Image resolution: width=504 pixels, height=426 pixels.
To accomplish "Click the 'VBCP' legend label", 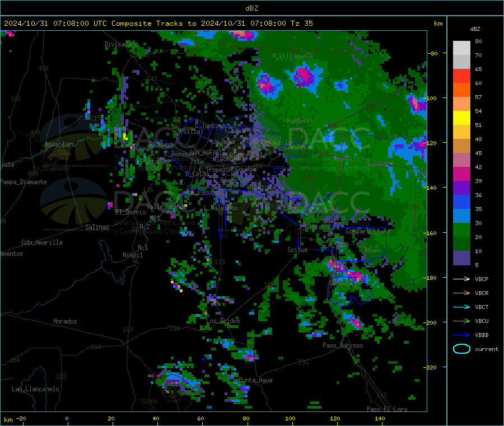I will point(482,279).
